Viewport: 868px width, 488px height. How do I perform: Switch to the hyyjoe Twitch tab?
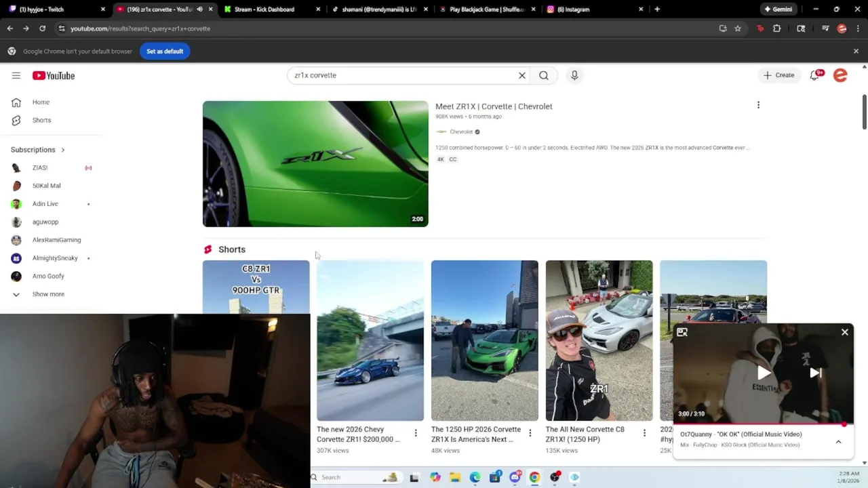(x=56, y=9)
